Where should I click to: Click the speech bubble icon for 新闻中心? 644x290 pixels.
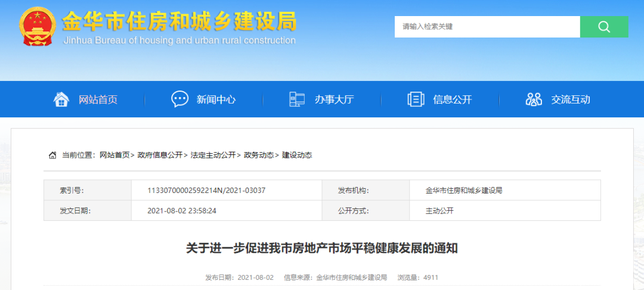[179, 99]
